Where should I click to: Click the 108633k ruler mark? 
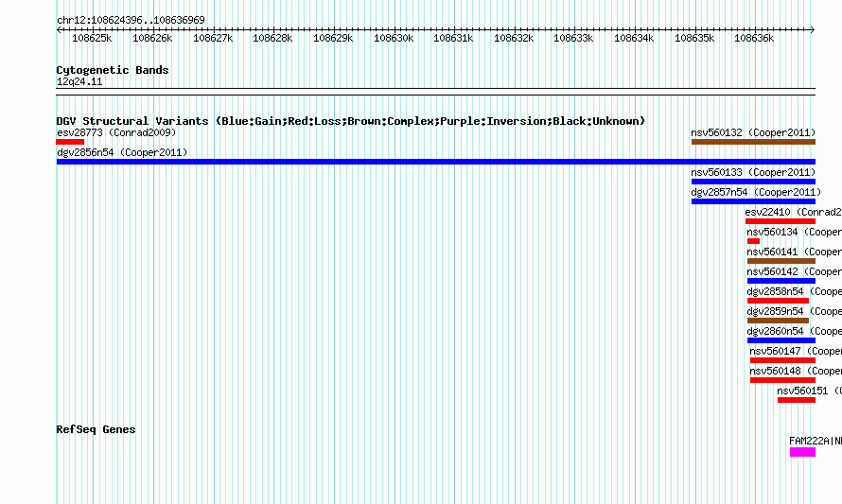pyautogui.click(x=573, y=38)
